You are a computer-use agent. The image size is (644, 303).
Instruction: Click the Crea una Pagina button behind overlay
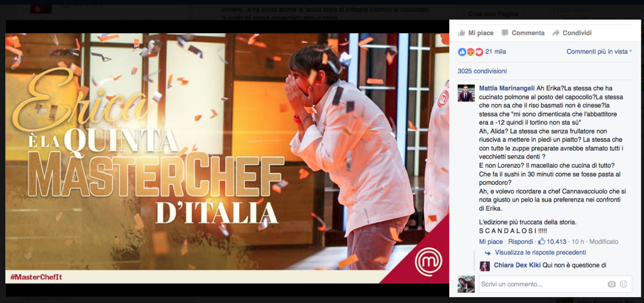pyautogui.click(x=493, y=14)
